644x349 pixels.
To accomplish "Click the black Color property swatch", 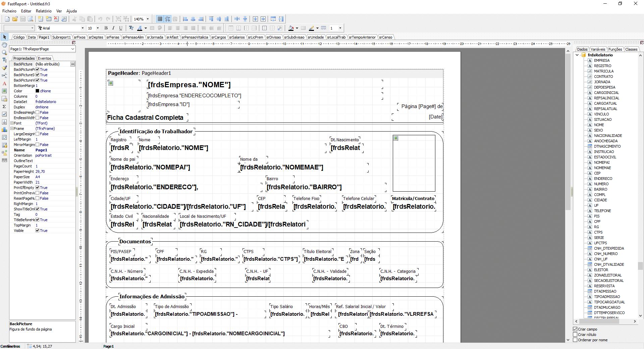I will [x=38, y=91].
